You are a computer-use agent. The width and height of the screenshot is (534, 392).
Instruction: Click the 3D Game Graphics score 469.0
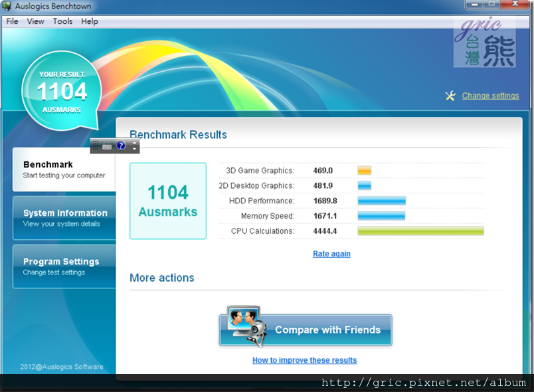[x=323, y=171]
